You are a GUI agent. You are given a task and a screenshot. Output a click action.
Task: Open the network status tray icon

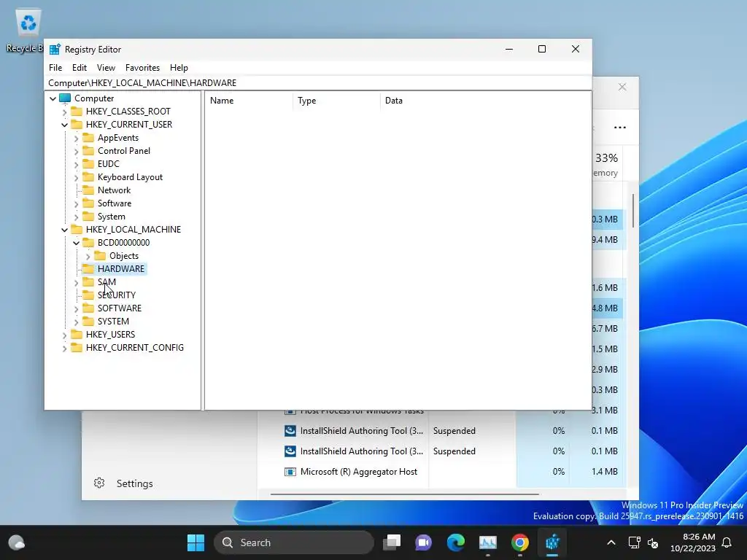tap(634, 542)
